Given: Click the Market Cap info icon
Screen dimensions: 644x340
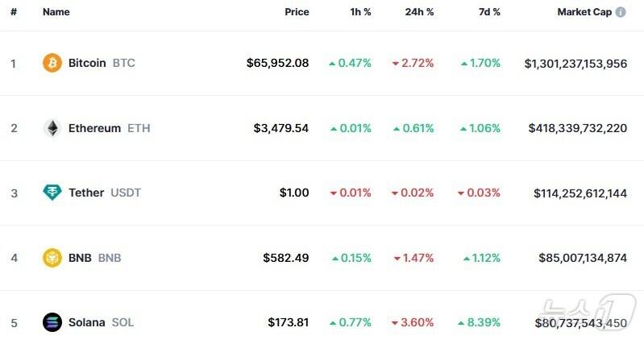Looking at the screenshot, I should click(x=620, y=12).
